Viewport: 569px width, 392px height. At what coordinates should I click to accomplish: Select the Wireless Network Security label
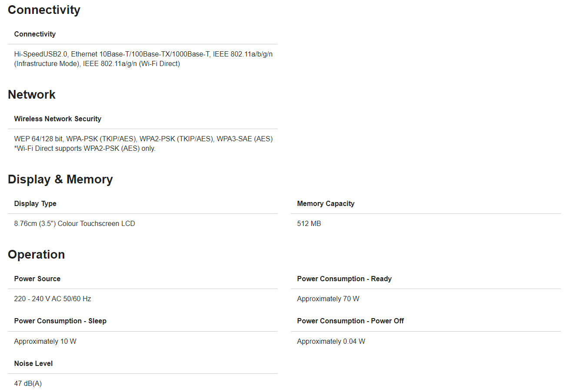coord(57,119)
